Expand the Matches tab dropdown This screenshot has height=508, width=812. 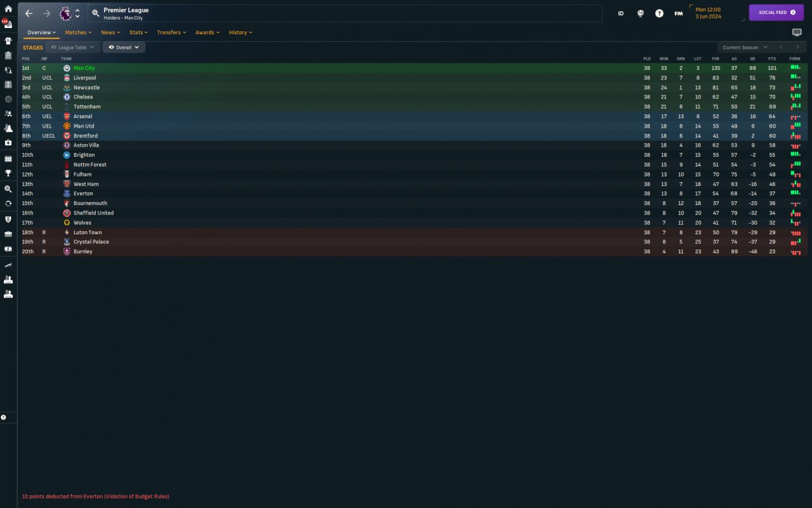[79, 32]
